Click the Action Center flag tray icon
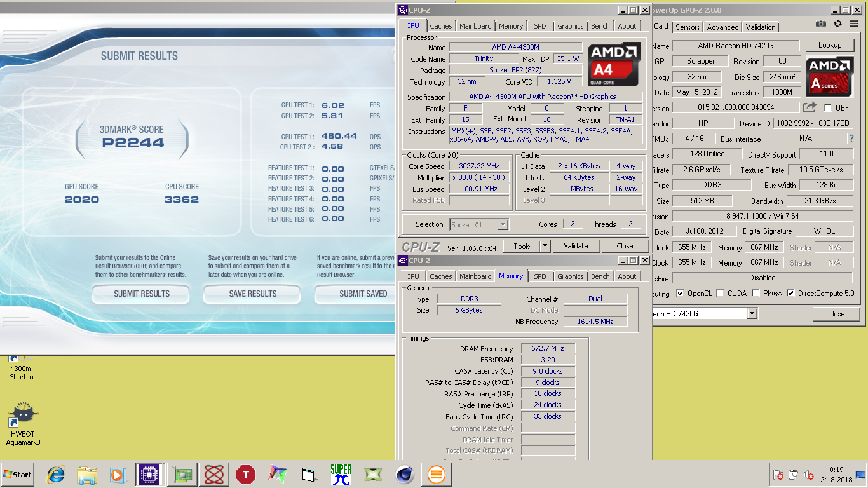Viewport: 868px width, 488px height. point(778,475)
